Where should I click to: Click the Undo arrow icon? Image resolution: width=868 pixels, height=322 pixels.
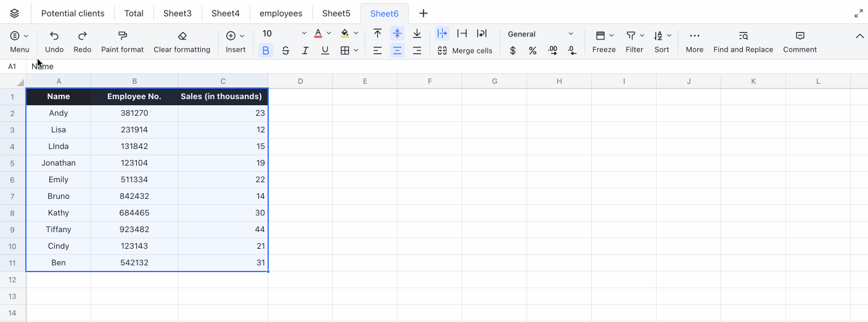click(x=54, y=36)
